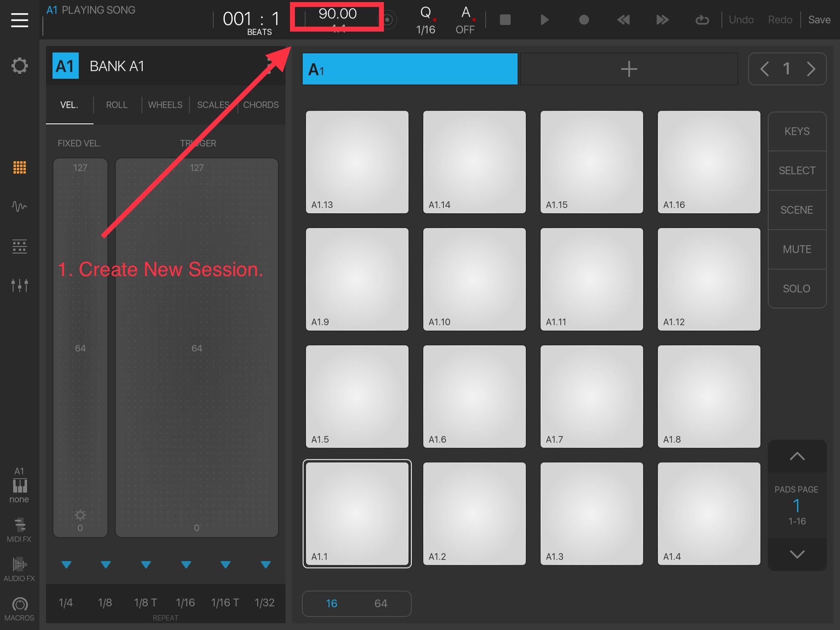
Task: Expand the 1/4 repeat arrow
Action: pos(66,565)
